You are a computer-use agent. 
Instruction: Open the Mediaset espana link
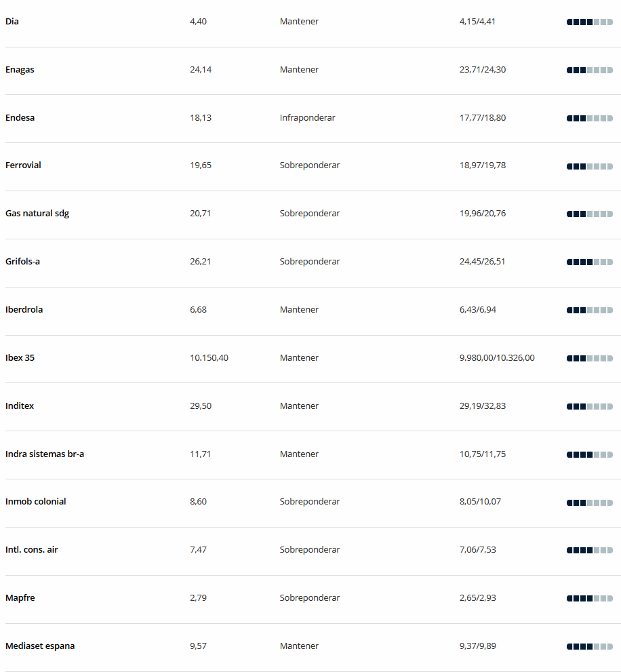point(40,646)
